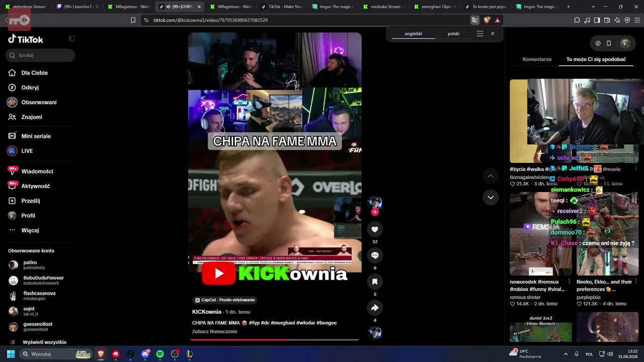
Task: Open the TikTok home logo
Action: tap(26, 39)
